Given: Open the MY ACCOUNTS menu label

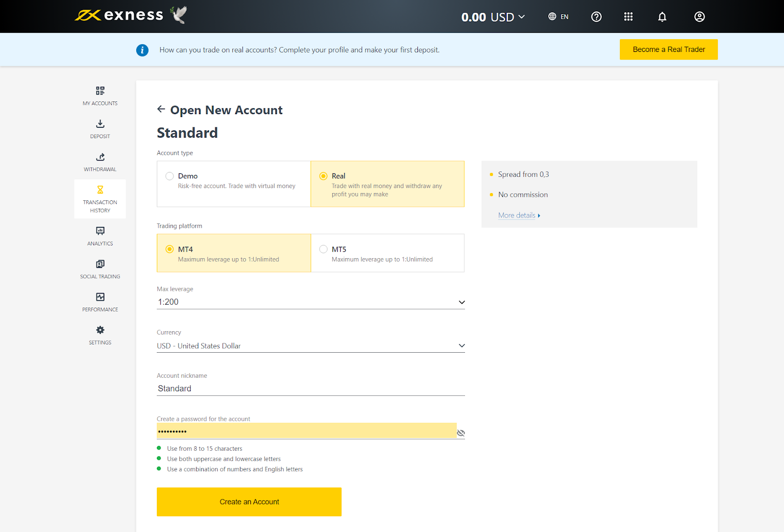Looking at the screenshot, I should pyautogui.click(x=100, y=103).
